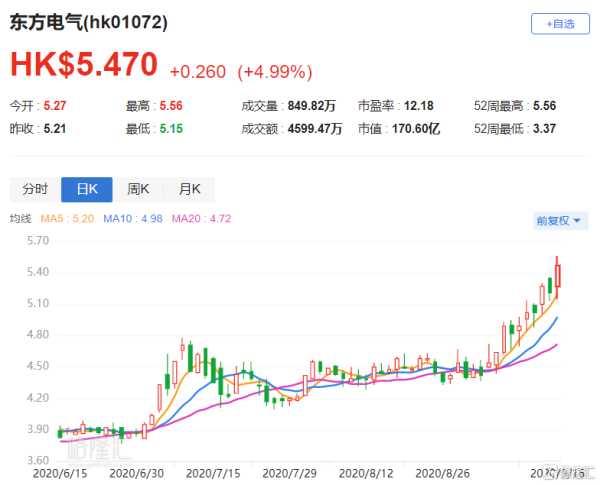Click the 成交额 value 4599.47万

tap(315, 129)
